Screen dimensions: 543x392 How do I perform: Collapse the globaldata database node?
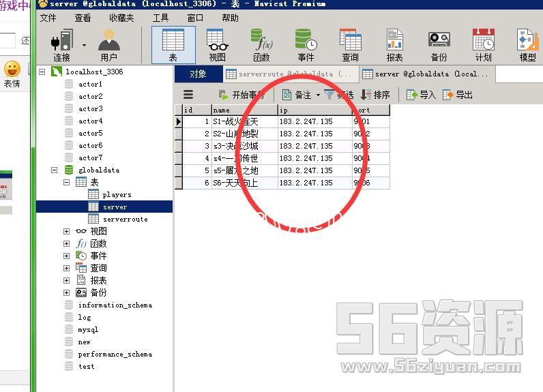click(55, 170)
